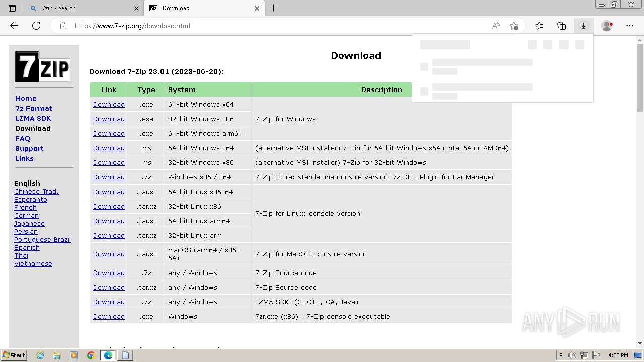Image resolution: width=644 pixels, height=362 pixels.
Task: Download LZMA SDK .7z
Action: [x=109, y=302]
